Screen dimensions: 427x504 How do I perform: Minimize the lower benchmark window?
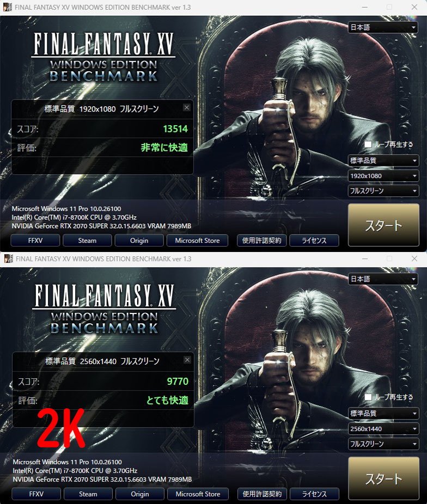tap(364, 259)
